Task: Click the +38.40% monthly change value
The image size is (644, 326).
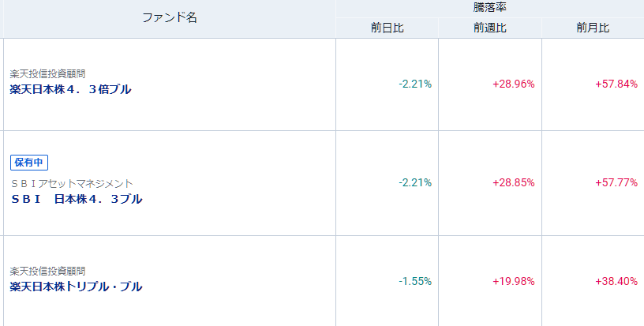Action: click(x=616, y=281)
